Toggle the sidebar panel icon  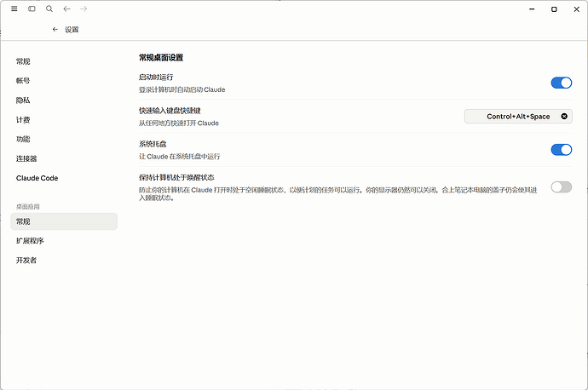point(32,9)
